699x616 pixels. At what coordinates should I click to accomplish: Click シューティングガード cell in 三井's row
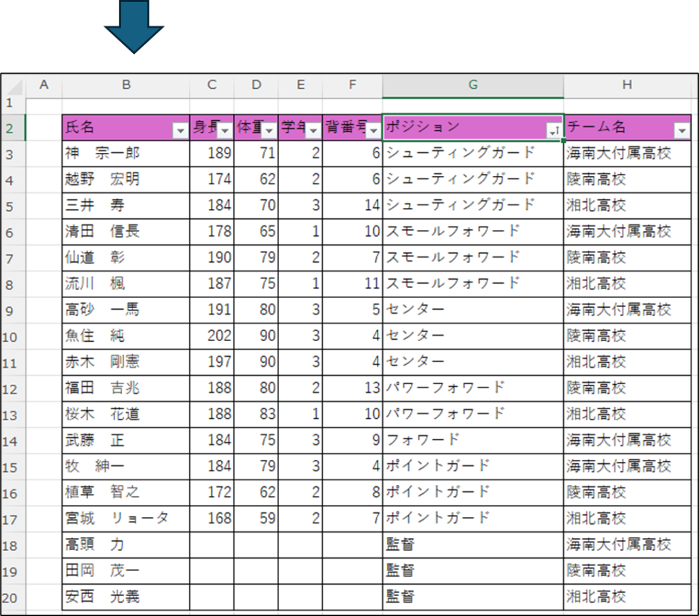click(473, 206)
